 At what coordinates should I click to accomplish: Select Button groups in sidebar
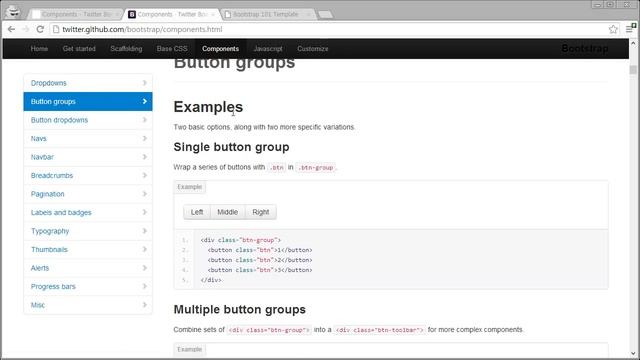click(x=88, y=101)
